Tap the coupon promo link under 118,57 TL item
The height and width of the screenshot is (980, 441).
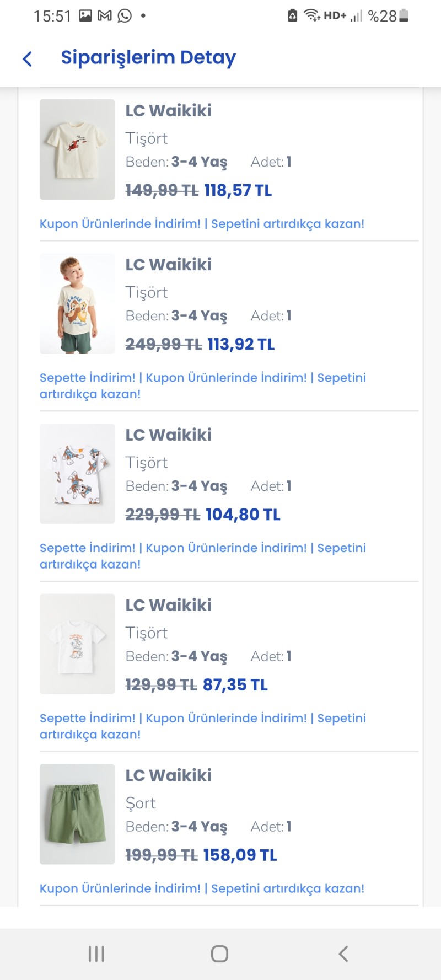(x=202, y=224)
